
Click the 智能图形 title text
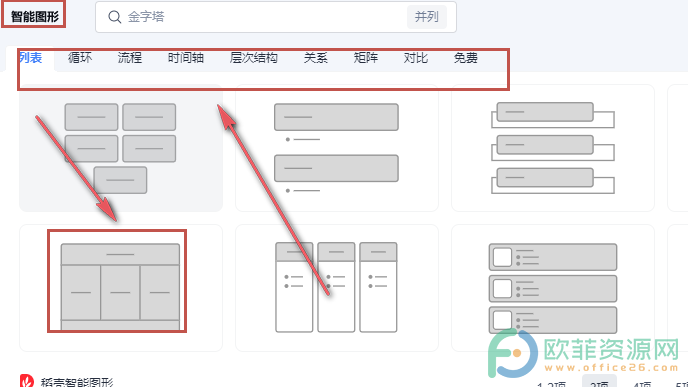pyautogui.click(x=35, y=17)
